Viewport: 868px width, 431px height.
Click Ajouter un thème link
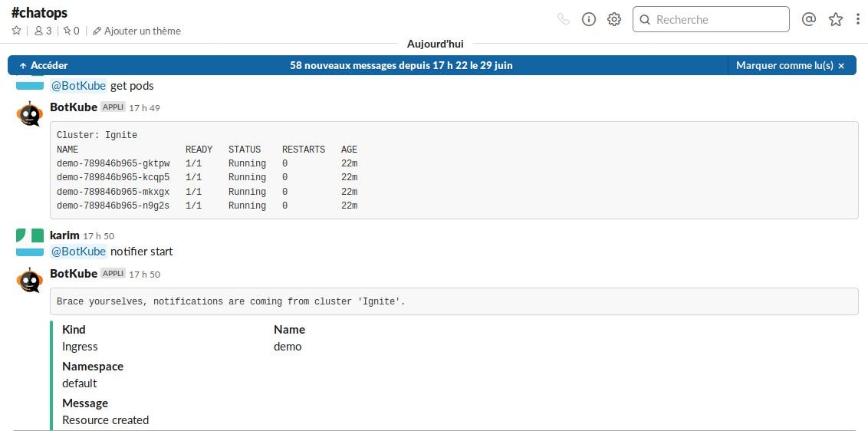coord(136,31)
